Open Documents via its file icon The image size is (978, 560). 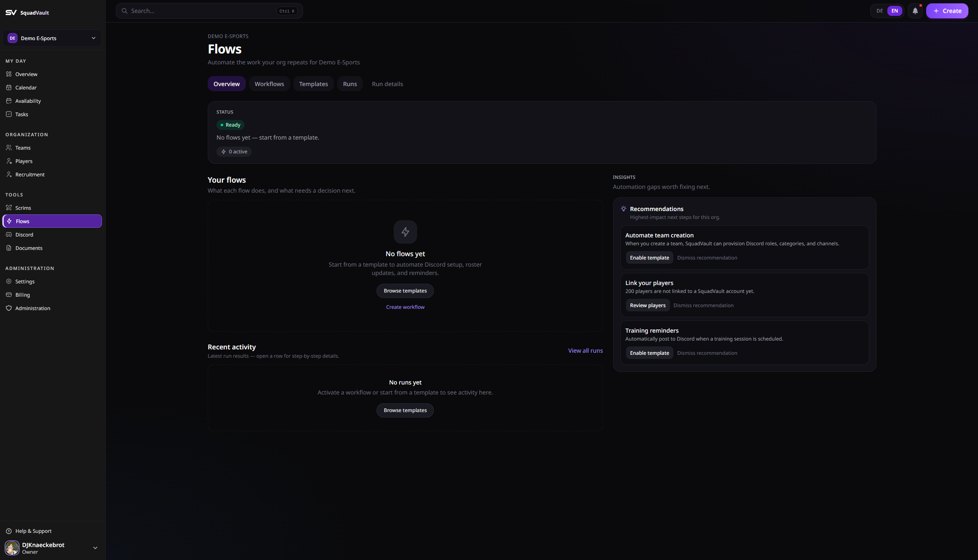(x=9, y=248)
